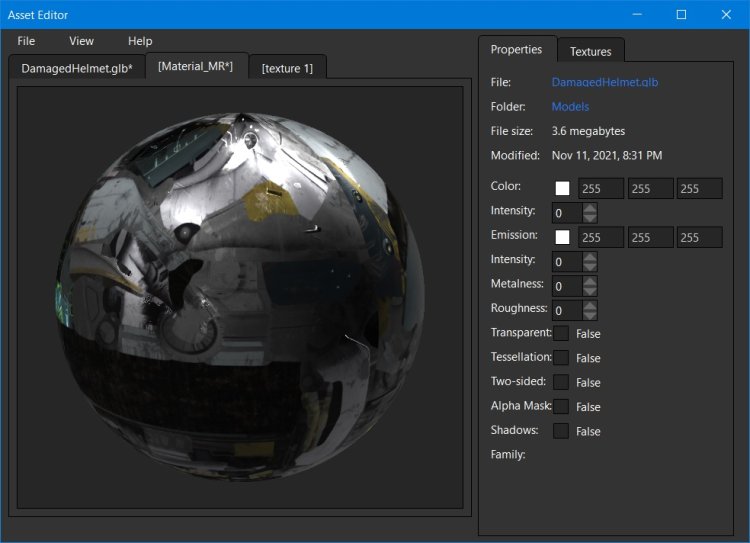The width and height of the screenshot is (750, 543).
Task: Click the white Emission color swatch
Action: pos(562,237)
